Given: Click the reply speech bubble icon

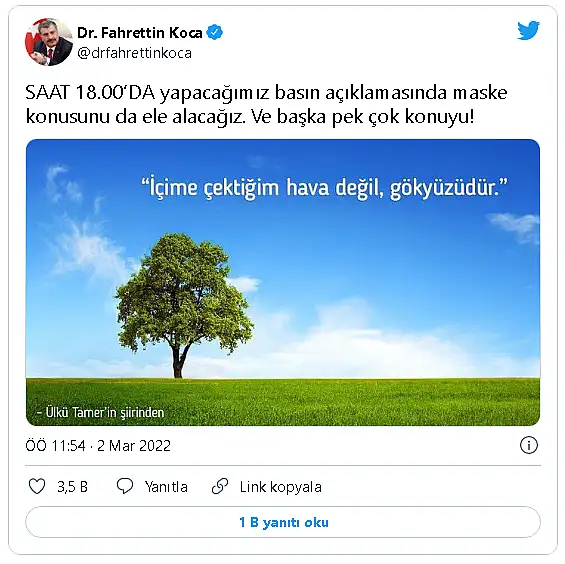Looking at the screenshot, I should [x=125, y=486].
